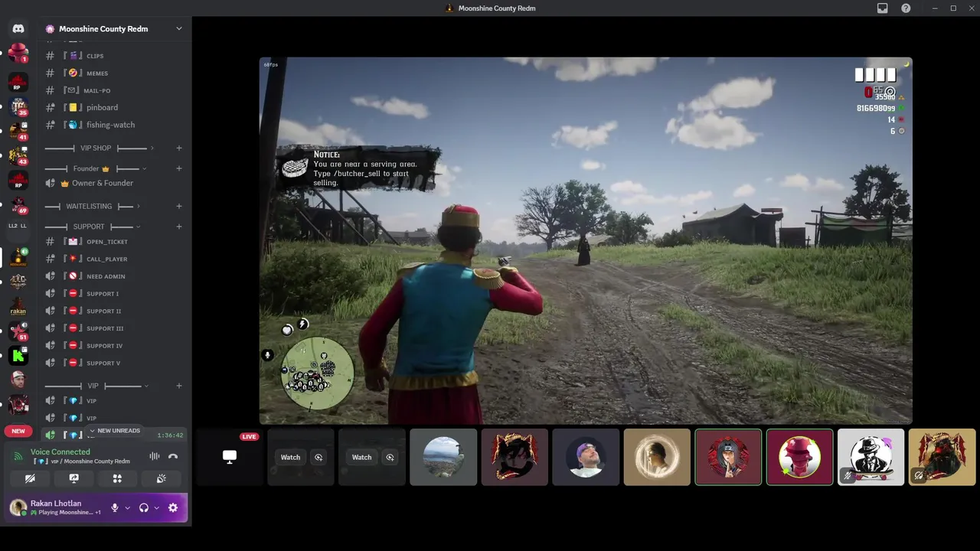This screenshot has width=980, height=551.
Task: Open microphone input options chevron
Action: 127,508
